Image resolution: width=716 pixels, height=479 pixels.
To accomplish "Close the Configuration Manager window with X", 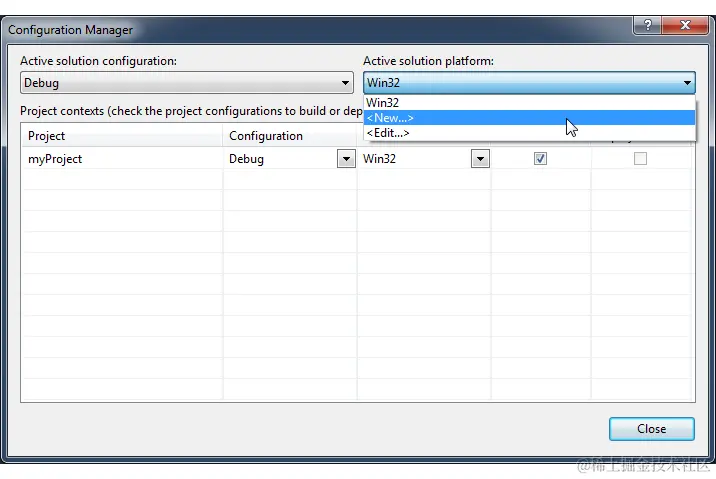I will [685, 25].
